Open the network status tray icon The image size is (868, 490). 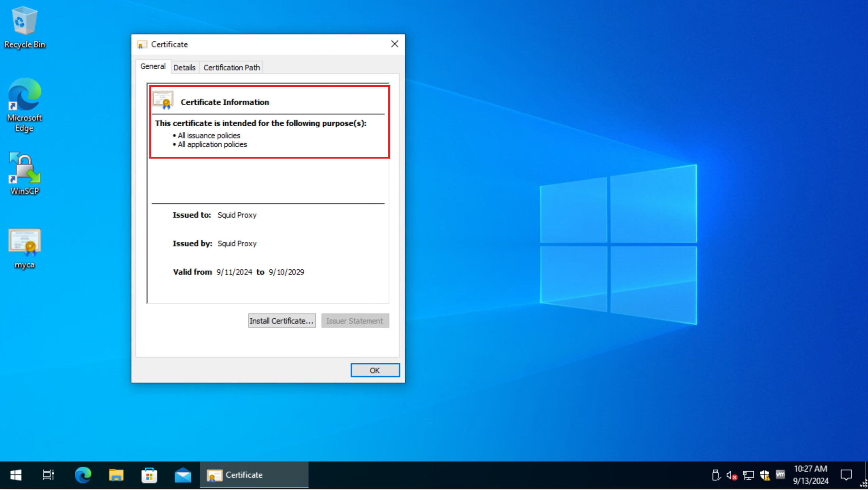point(748,475)
